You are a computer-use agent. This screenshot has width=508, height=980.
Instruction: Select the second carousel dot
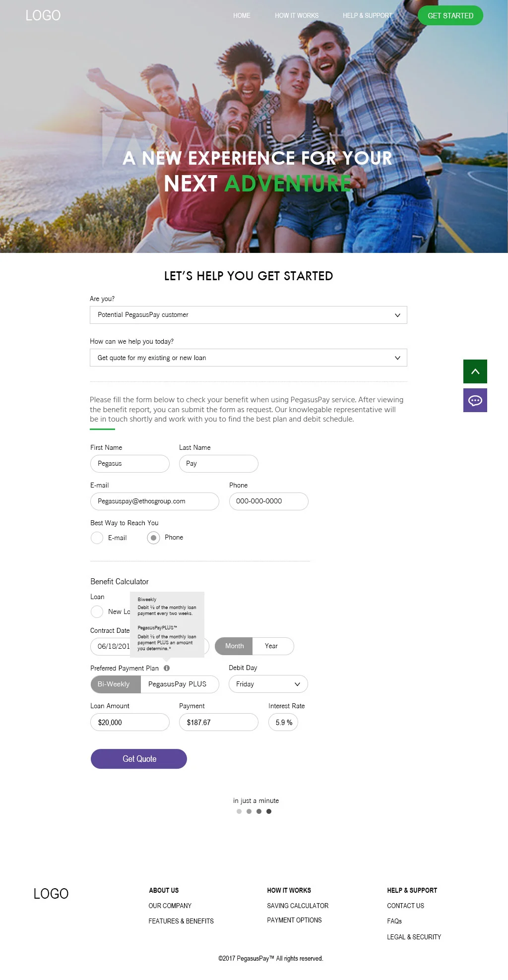coord(249,811)
